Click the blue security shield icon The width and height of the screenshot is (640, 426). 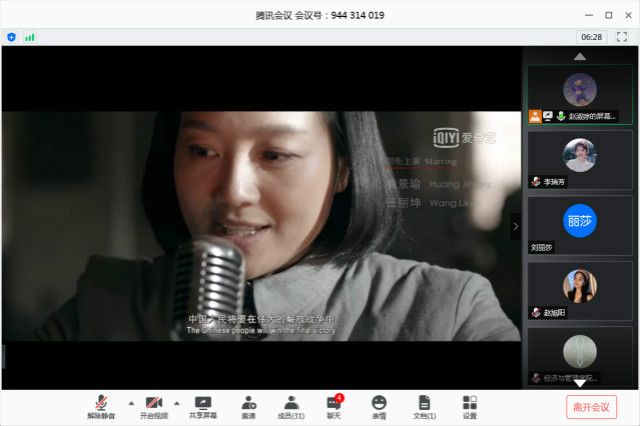(x=11, y=37)
